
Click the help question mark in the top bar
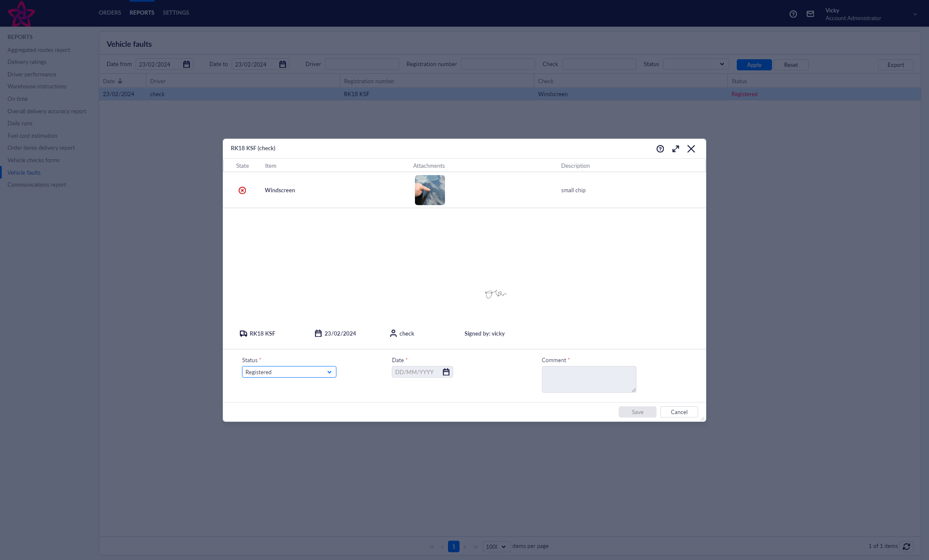point(793,14)
